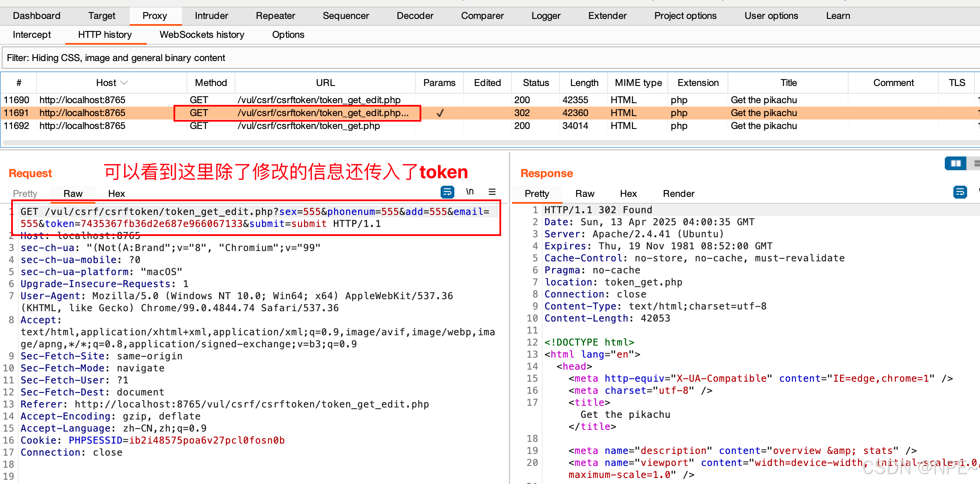Go to WebSockets history sub-tab

[x=202, y=35]
